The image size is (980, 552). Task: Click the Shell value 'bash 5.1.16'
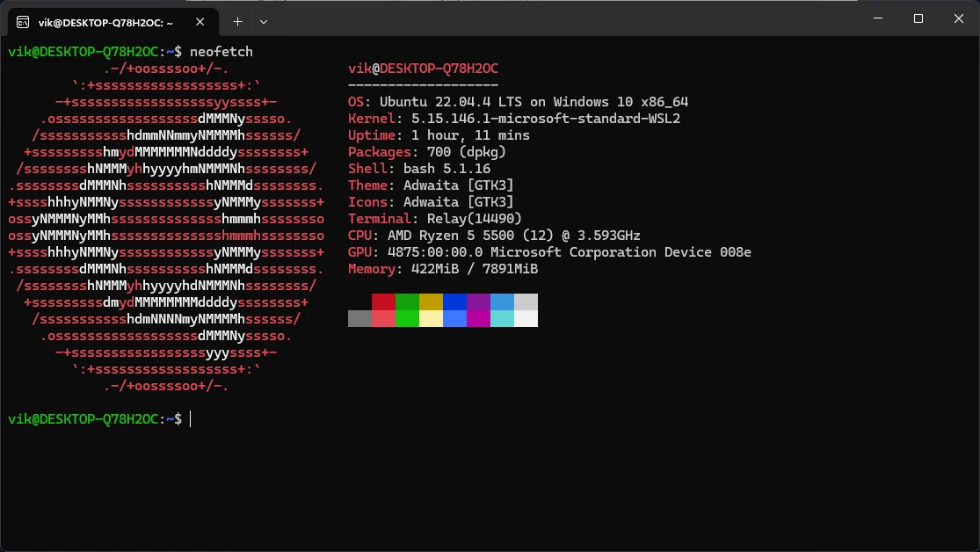coord(446,169)
